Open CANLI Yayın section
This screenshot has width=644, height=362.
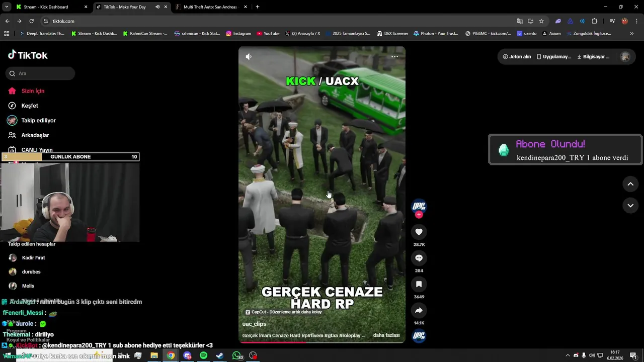37,150
